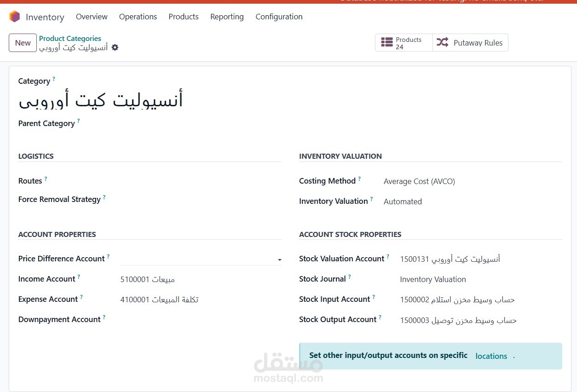
Task: Open the Configuration menu
Action: coord(279,17)
